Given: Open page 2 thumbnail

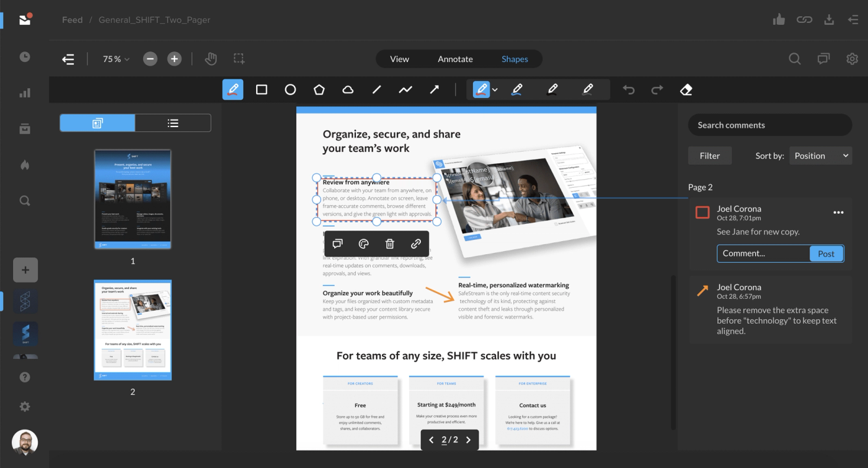Looking at the screenshot, I should 133,330.
